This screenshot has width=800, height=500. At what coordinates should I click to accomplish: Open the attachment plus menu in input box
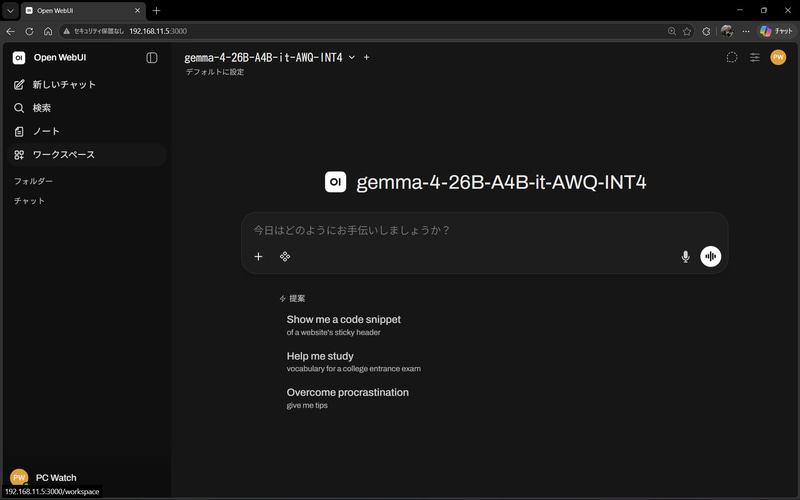point(259,257)
